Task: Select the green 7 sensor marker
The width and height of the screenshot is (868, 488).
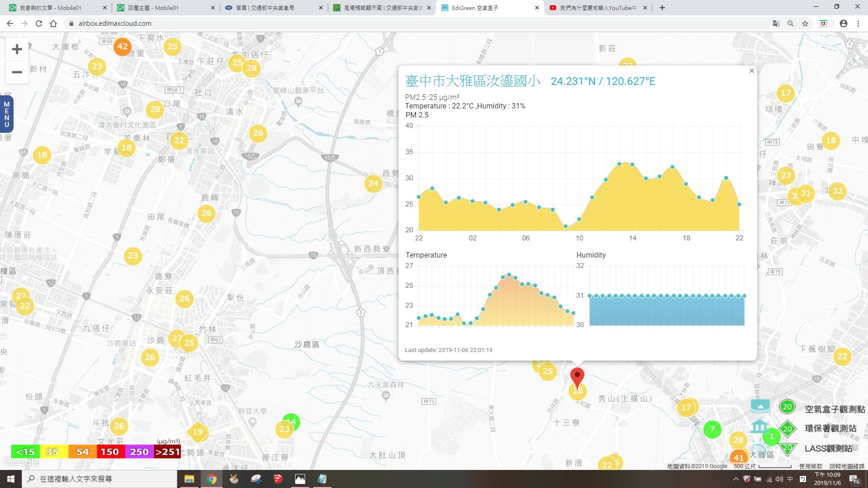Action: (x=712, y=429)
